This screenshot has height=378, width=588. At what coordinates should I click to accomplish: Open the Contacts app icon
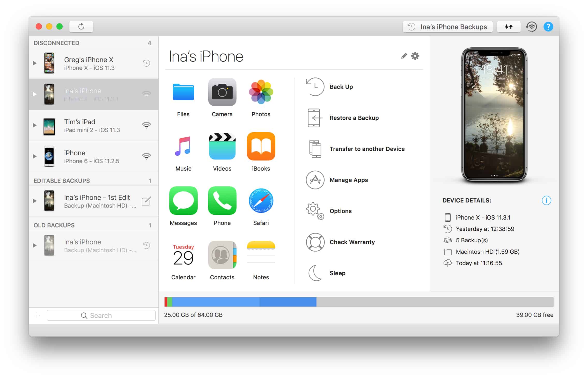tap(222, 255)
